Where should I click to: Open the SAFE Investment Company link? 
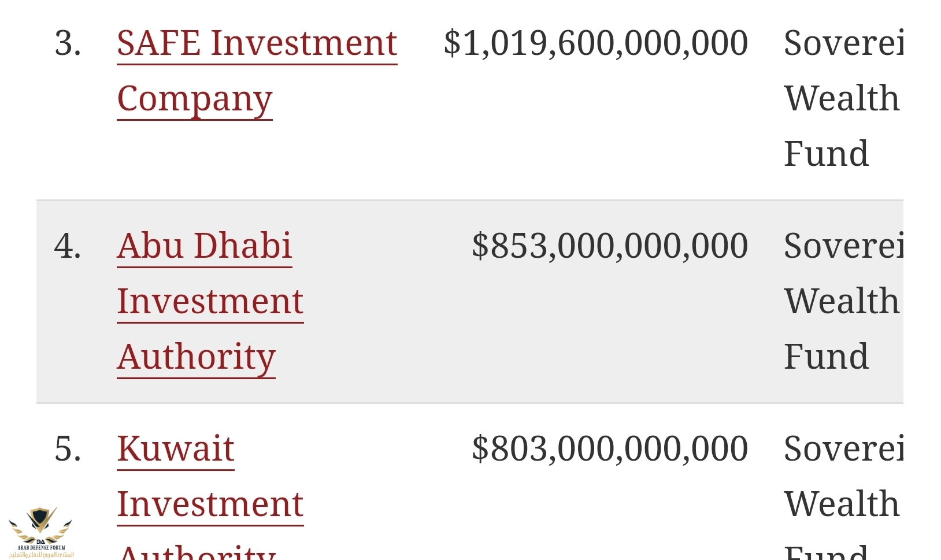[257, 43]
